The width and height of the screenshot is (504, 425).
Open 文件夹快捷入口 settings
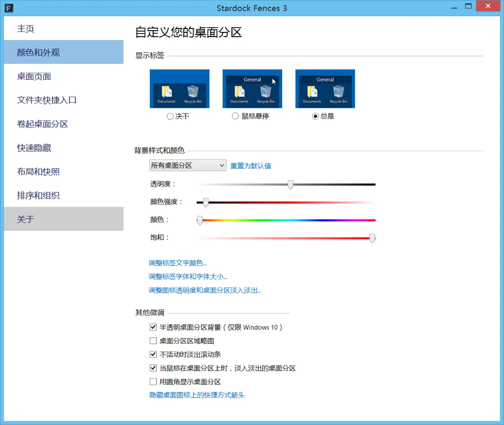[x=64, y=100]
